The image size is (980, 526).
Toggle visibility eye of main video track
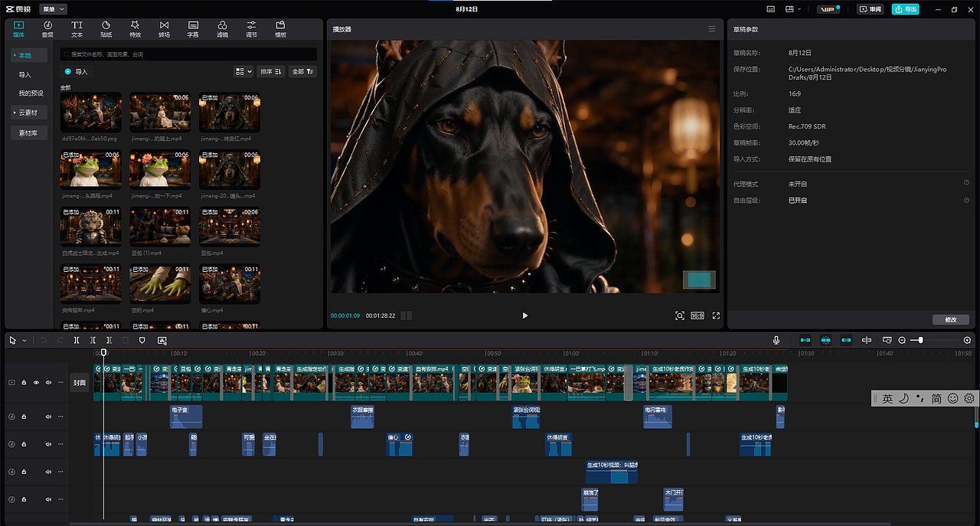click(36, 382)
